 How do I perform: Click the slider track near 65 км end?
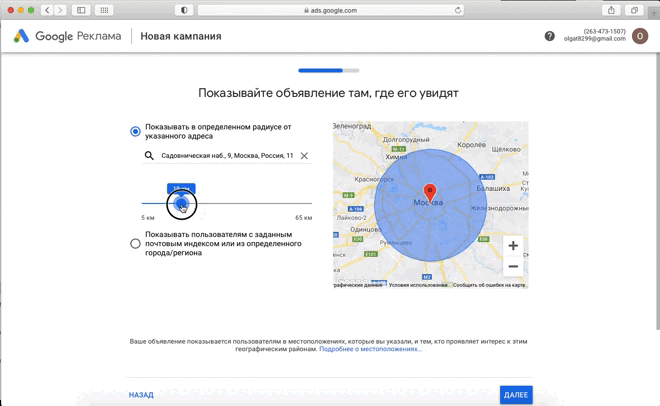point(306,203)
